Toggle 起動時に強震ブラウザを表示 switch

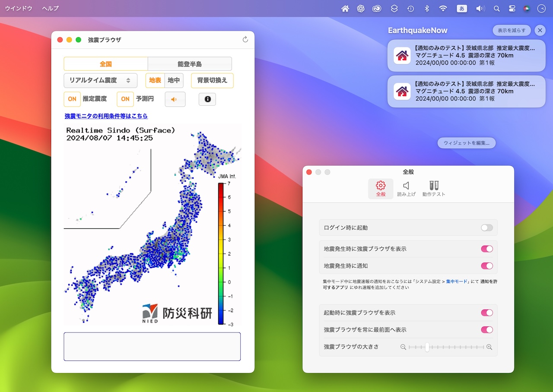coord(487,313)
